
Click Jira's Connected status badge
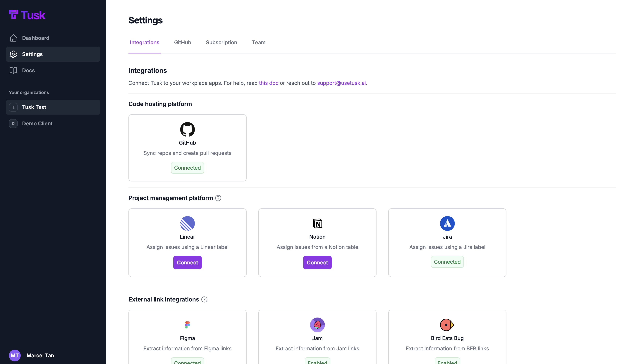click(x=447, y=262)
